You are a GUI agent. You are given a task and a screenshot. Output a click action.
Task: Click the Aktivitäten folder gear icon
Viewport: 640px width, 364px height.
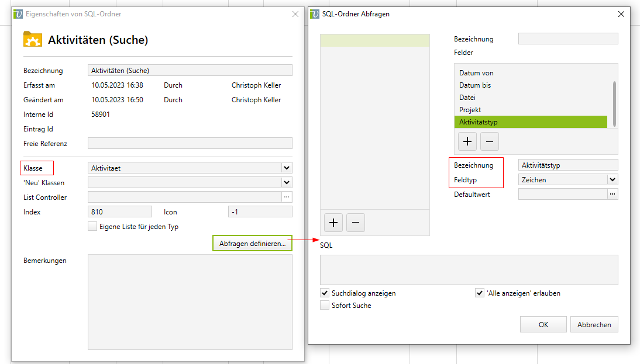pos(33,40)
